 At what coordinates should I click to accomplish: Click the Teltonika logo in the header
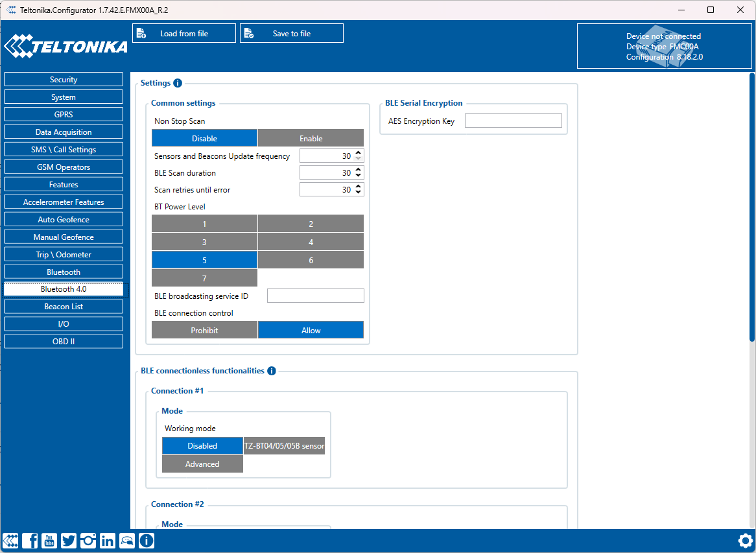[65, 46]
